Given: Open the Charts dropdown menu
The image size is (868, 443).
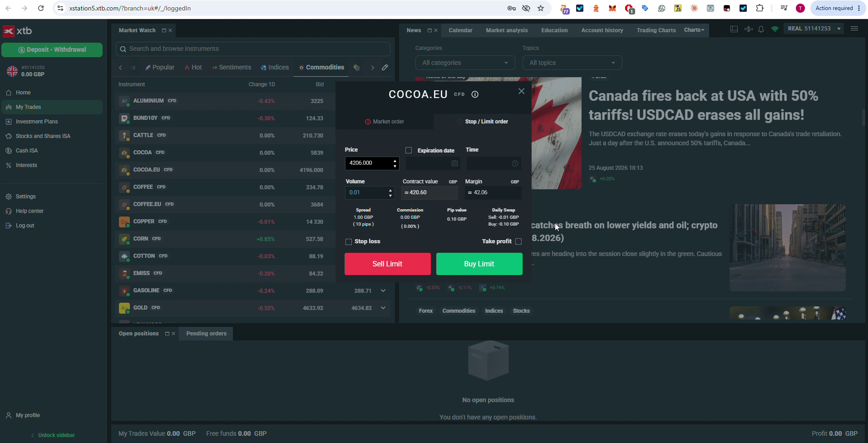Looking at the screenshot, I should (694, 30).
